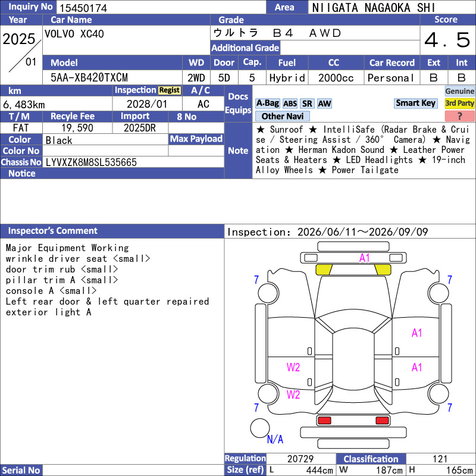The width and height of the screenshot is (476, 476).
Task: Select the A1 marker on the rear door
Action: 417,367
